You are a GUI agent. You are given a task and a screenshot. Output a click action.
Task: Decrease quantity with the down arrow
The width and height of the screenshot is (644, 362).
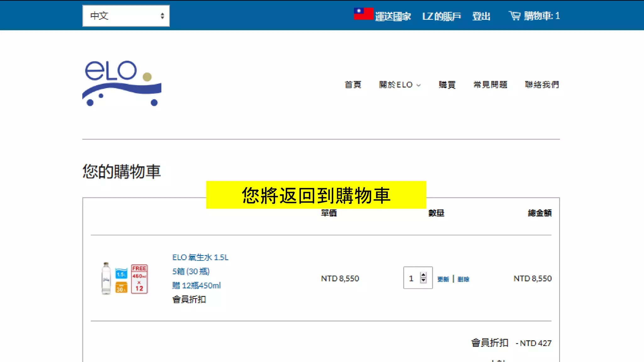pyautogui.click(x=423, y=281)
